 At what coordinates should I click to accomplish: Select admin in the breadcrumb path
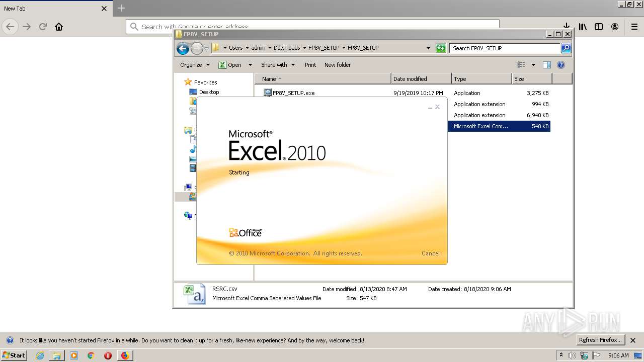click(x=258, y=48)
